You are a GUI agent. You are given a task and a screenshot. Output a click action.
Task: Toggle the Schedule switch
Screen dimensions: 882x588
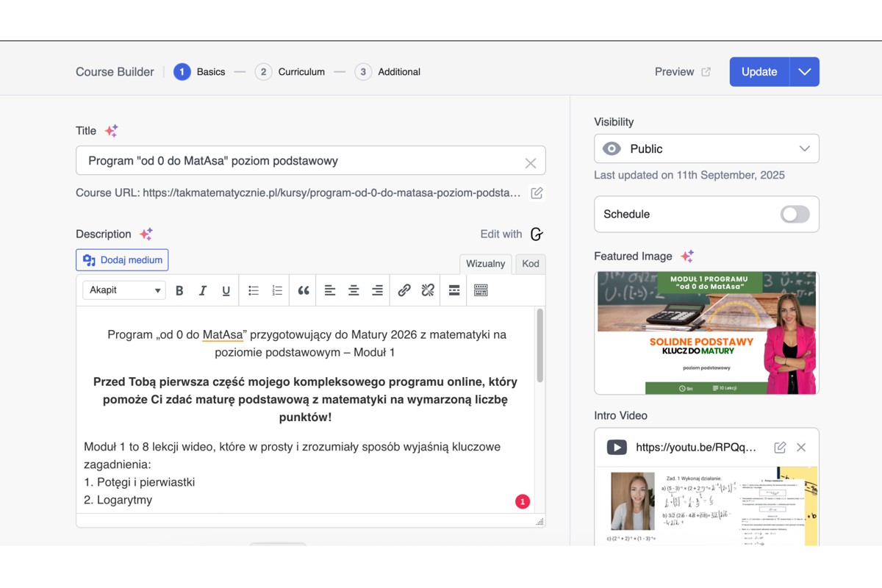795,214
